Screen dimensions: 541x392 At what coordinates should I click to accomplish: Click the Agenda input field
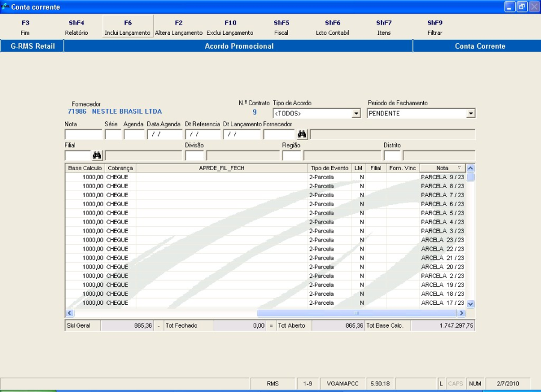[x=134, y=134]
